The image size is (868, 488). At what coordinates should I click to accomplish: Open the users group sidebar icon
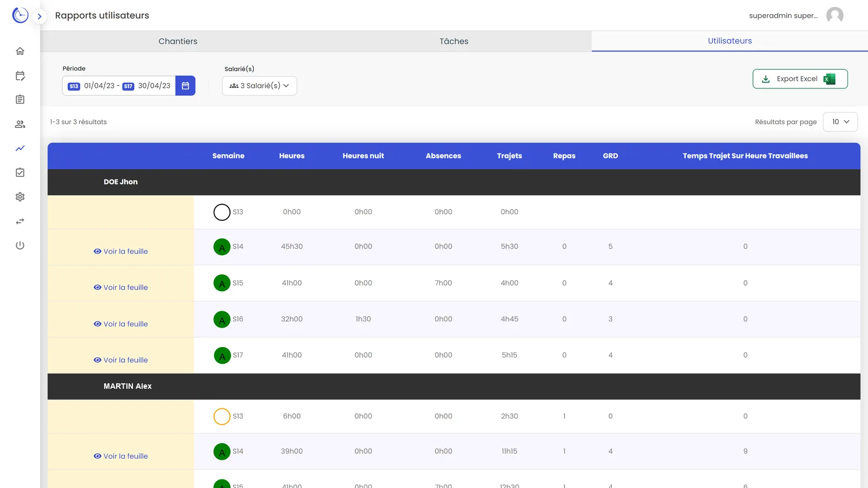(x=20, y=124)
